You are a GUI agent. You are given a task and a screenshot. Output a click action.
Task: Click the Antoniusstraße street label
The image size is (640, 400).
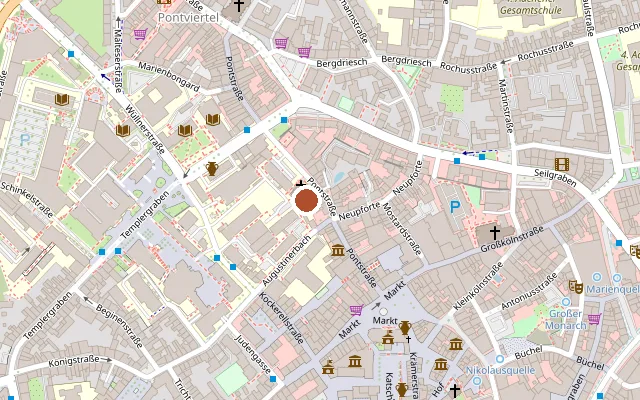[x=529, y=291]
